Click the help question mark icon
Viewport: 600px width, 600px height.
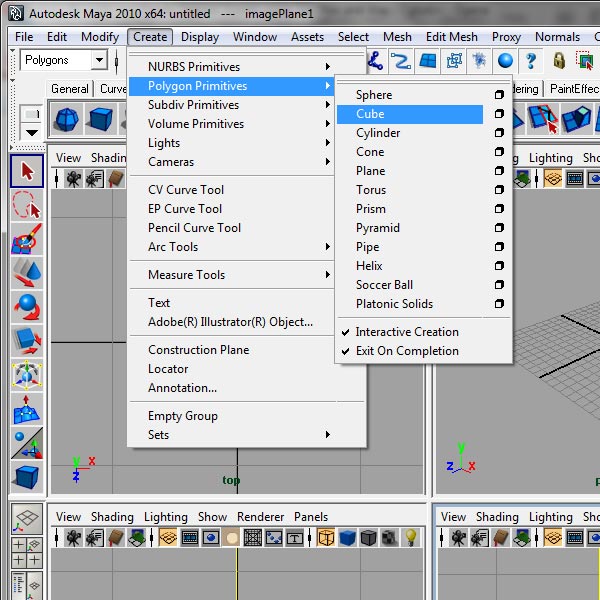[x=531, y=61]
